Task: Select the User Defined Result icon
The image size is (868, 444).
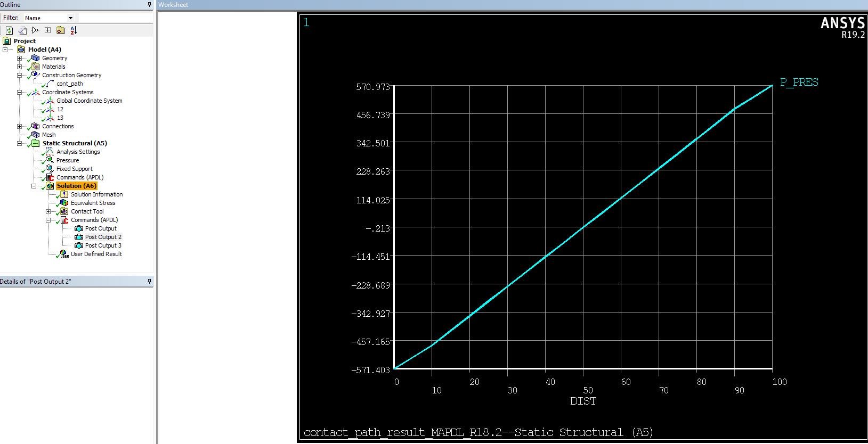Action: pyautogui.click(x=64, y=254)
